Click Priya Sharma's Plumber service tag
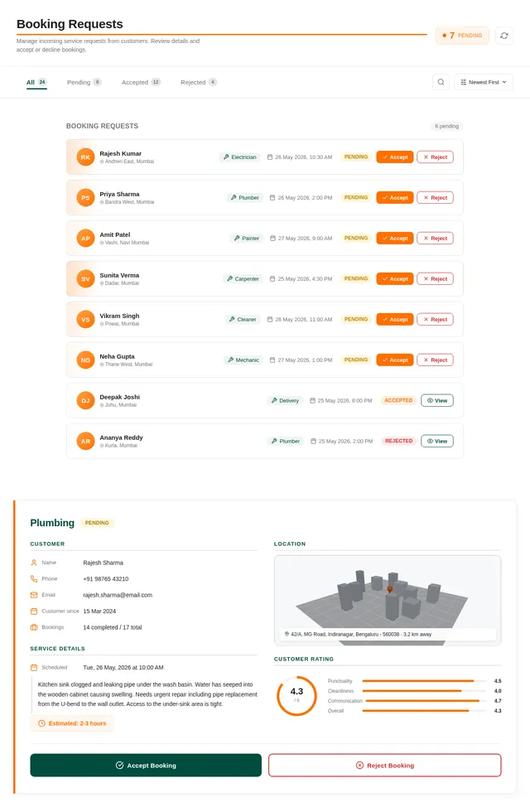530x812 pixels. pyautogui.click(x=245, y=198)
